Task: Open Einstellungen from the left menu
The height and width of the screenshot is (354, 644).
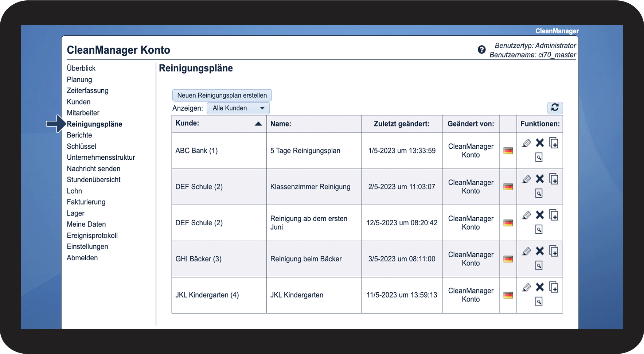Action: click(x=87, y=246)
